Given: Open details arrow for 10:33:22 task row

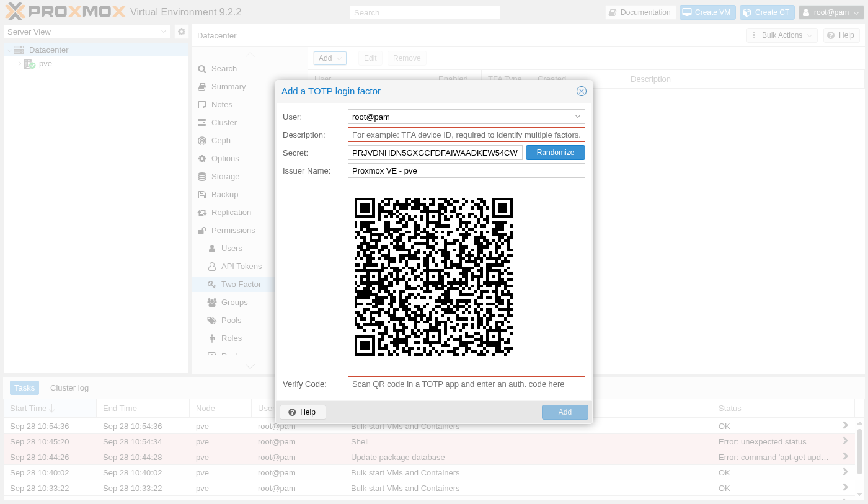Looking at the screenshot, I should (x=845, y=488).
